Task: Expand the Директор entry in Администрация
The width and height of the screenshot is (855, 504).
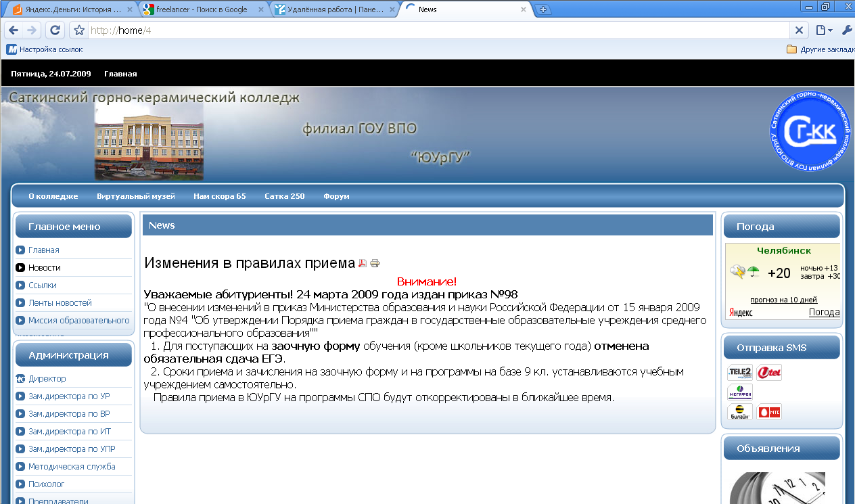Action: (x=42, y=378)
